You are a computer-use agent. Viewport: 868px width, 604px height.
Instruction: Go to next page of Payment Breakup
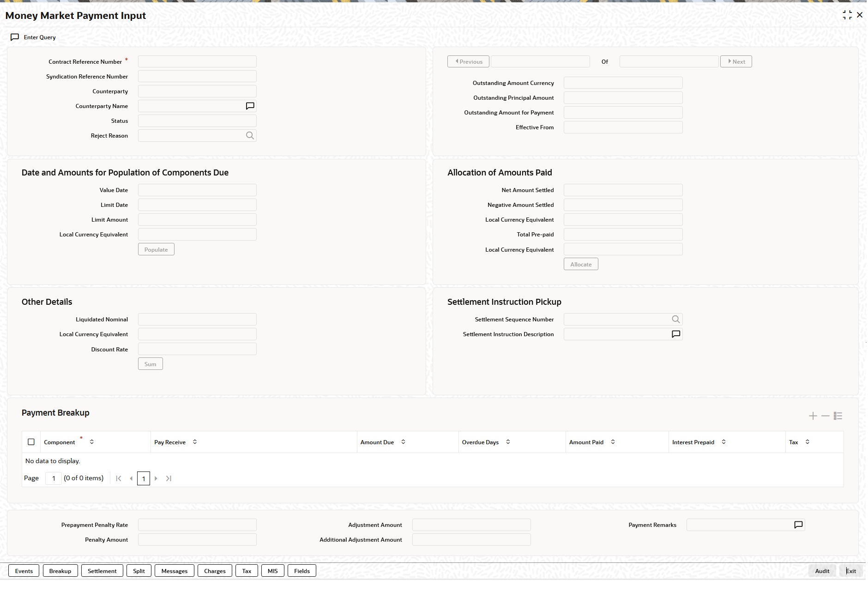[156, 478]
